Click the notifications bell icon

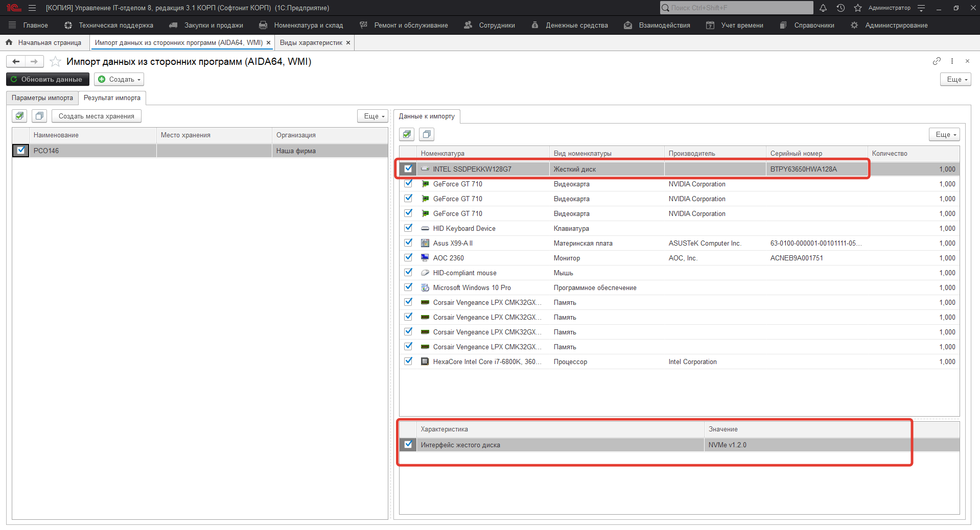click(823, 8)
